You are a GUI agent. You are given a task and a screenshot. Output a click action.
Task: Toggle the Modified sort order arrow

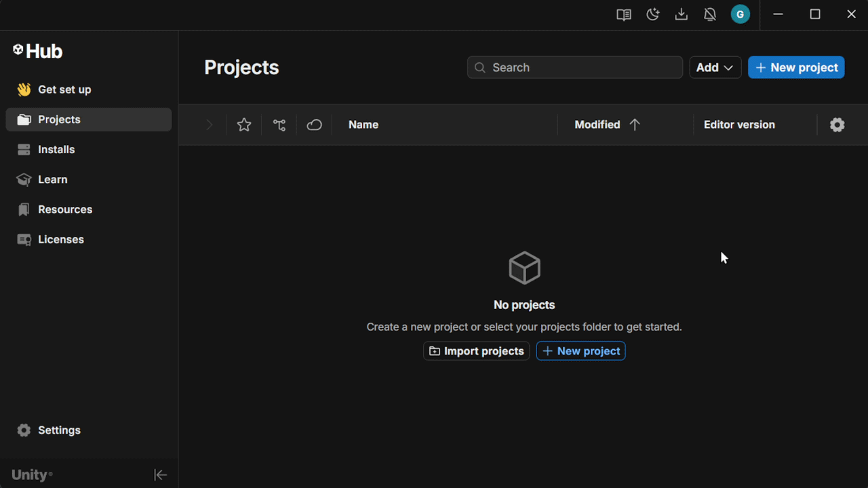click(x=635, y=125)
